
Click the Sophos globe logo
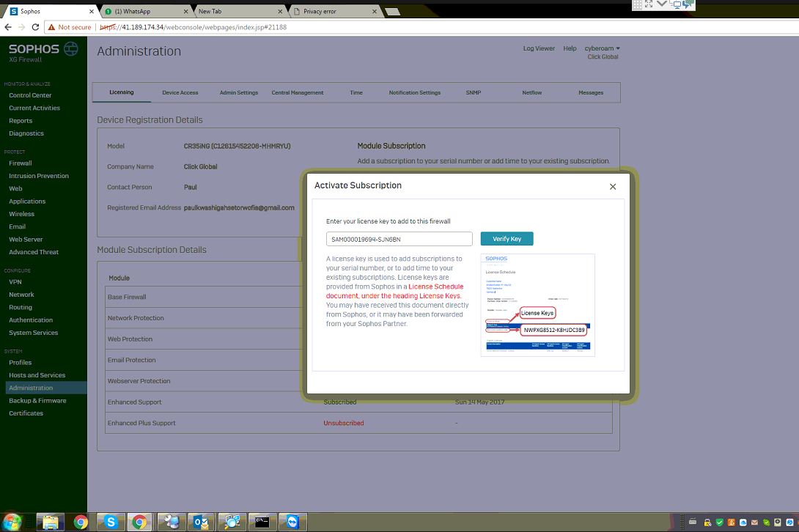(71, 49)
